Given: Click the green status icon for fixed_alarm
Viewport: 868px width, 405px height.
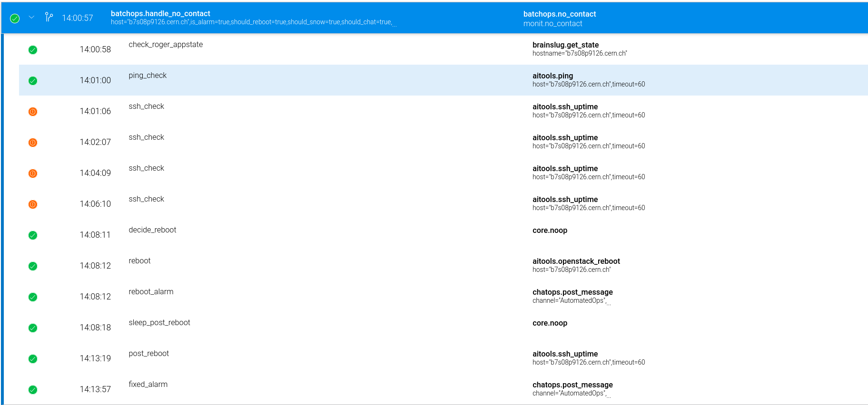Looking at the screenshot, I should point(33,390).
